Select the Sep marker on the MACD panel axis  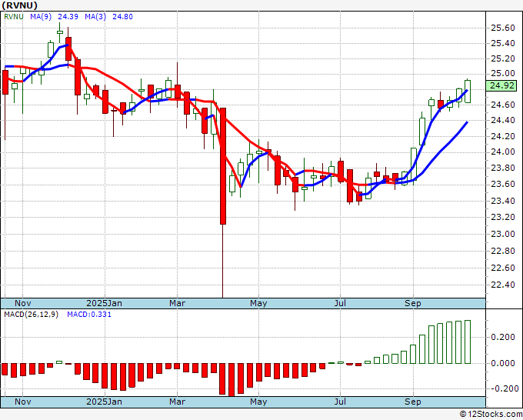tap(414, 402)
